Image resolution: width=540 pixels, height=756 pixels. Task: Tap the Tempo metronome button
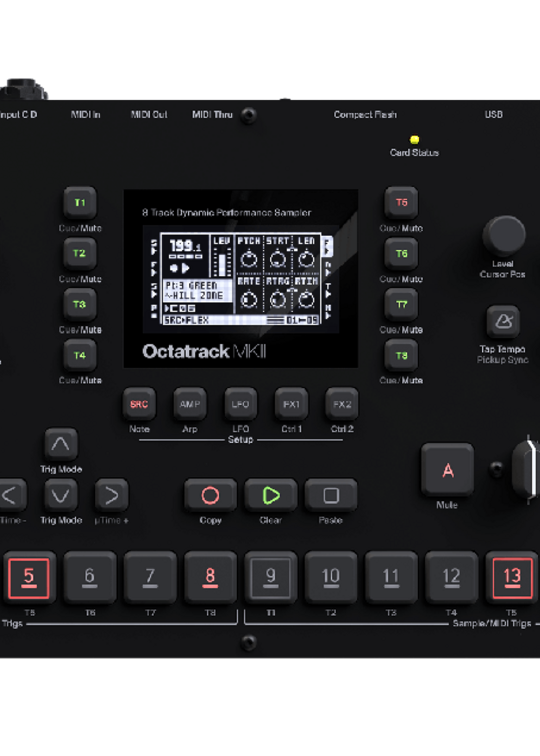[503, 322]
